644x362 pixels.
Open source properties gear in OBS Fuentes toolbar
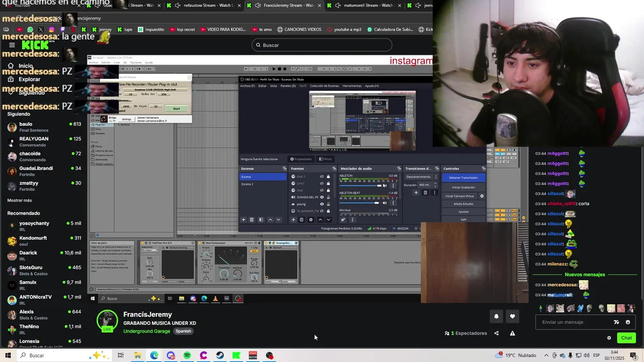(310, 220)
